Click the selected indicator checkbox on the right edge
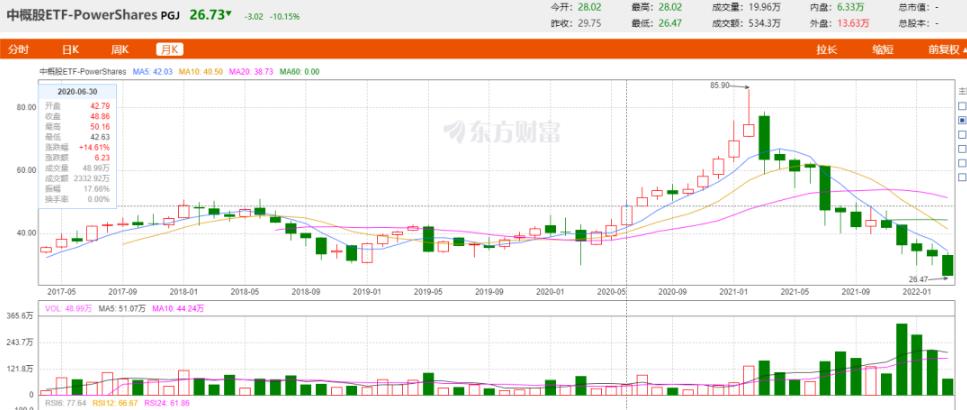Screen dimensions: 967x410 962,120
